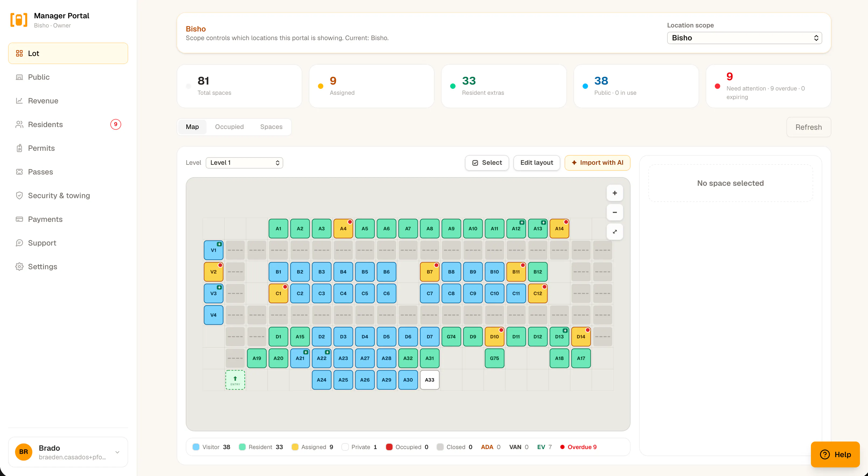This screenshot has width=868, height=476.
Task: Select parking space B7
Action: 430,272
